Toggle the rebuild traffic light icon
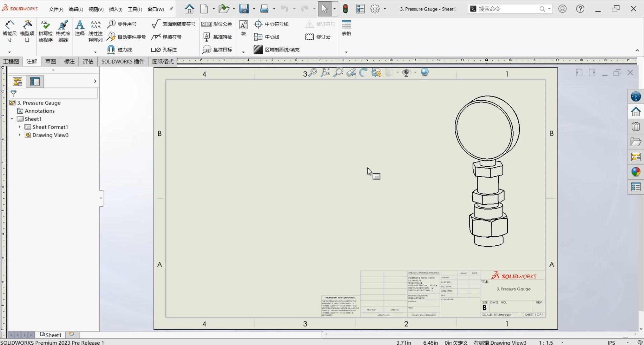Screen dimensions: 644x345 (345, 9)
